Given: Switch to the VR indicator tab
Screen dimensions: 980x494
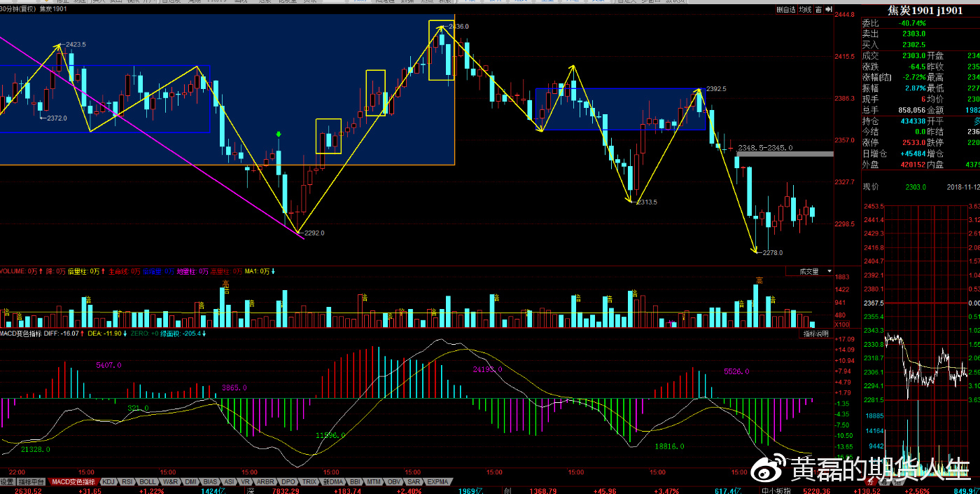Looking at the screenshot, I should click(246, 482).
